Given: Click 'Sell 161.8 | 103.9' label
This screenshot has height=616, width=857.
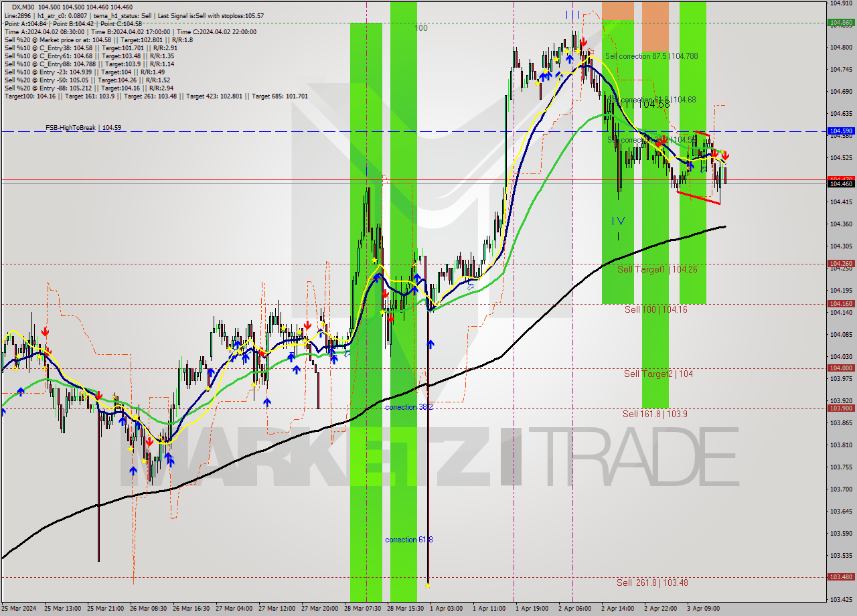Looking at the screenshot, I should (x=655, y=414).
